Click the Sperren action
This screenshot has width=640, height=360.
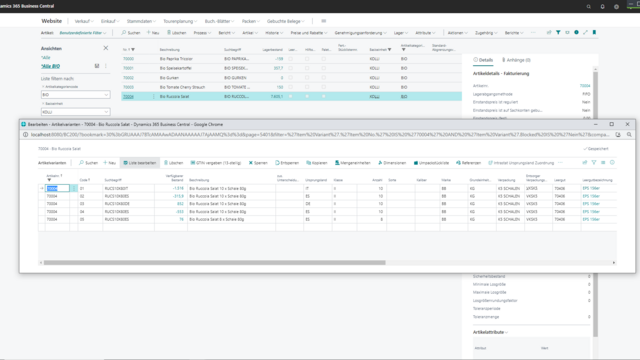258,163
